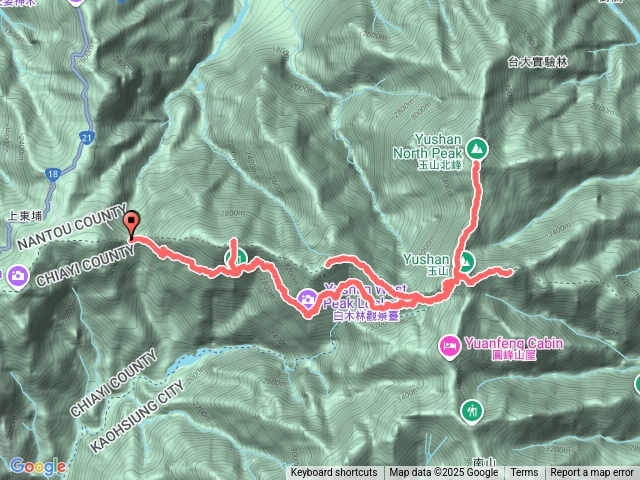Image resolution: width=640 pixels, height=480 pixels.
Task: Select the green hiker trail icon below Yuanfeng Cabin
Action: point(472,412)
